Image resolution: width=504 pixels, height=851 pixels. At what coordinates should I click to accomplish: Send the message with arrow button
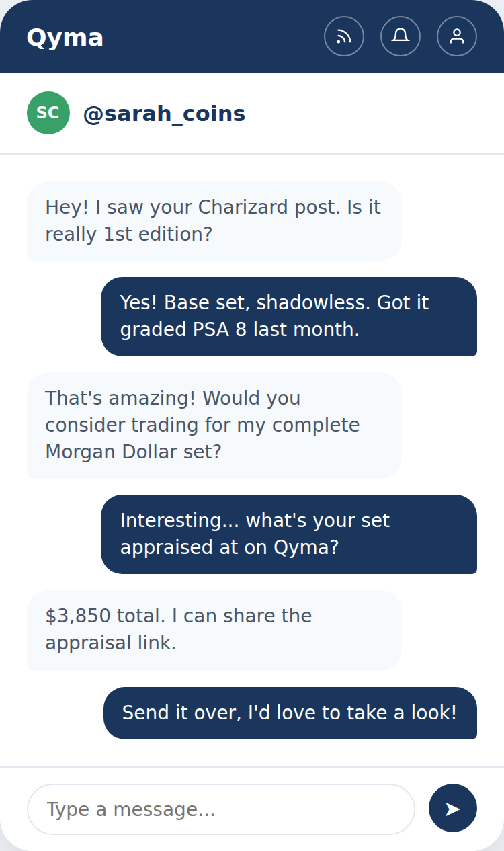(452, 808)
